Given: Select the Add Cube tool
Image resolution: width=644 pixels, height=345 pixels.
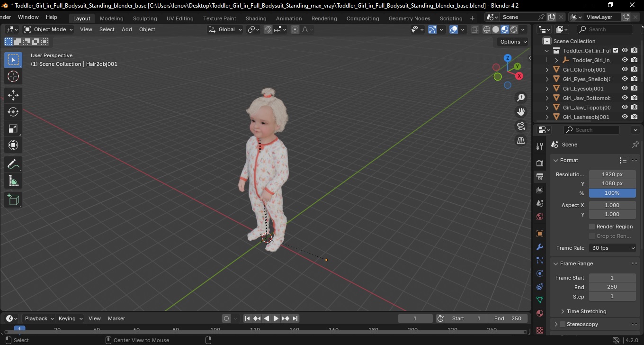Looking at the screenshot, I should tap(13, 200).
